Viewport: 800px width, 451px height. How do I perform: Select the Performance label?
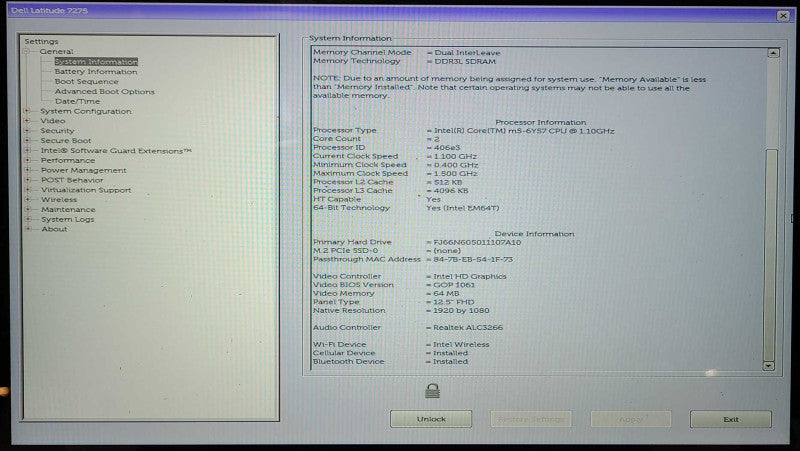point(68,160)
